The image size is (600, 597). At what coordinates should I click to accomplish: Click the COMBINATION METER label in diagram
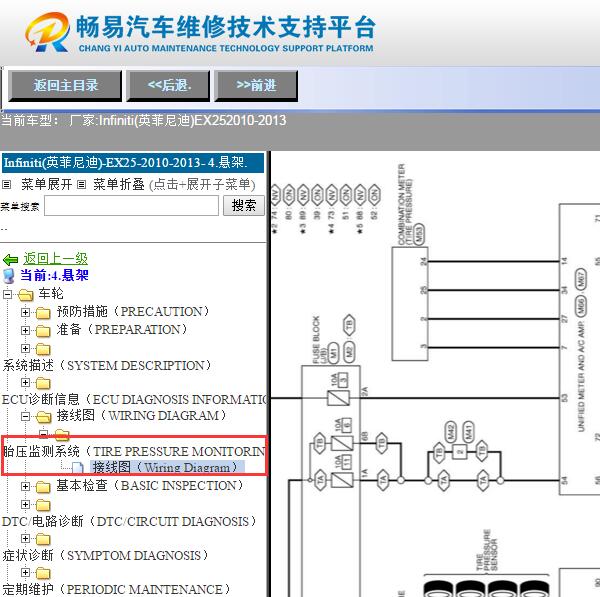click(x=405, y=204)
